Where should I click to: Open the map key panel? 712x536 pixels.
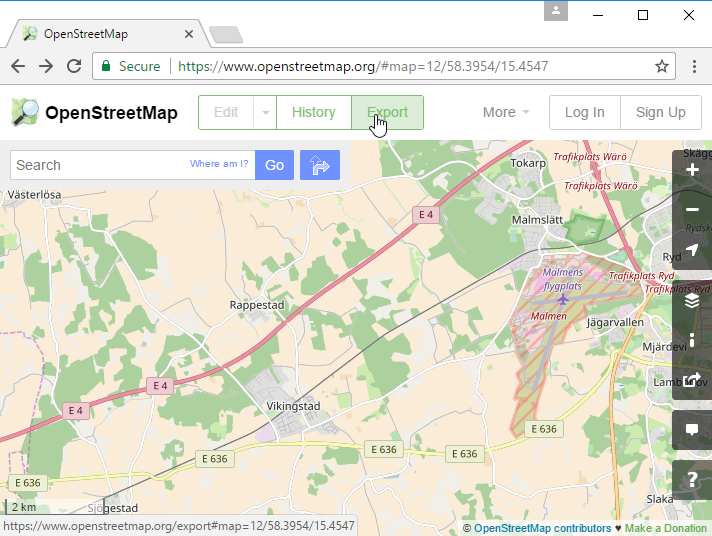click(692, 340)
